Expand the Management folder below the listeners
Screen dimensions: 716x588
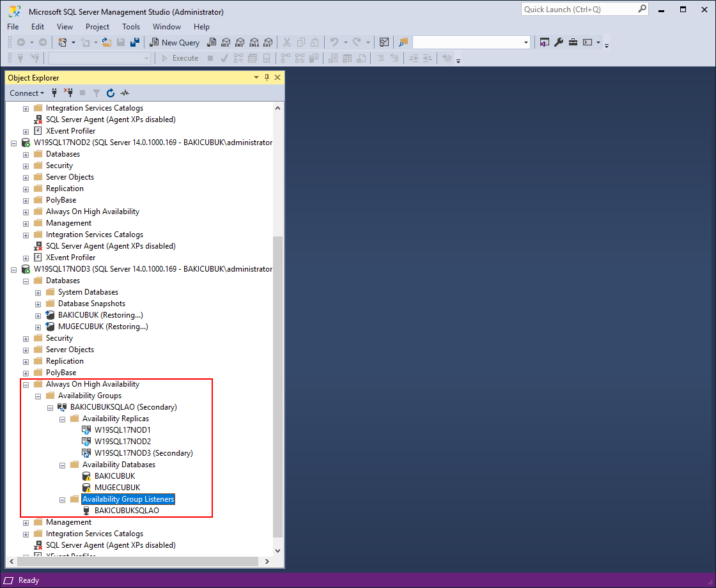pyautogui.click(x=26, y=522)
